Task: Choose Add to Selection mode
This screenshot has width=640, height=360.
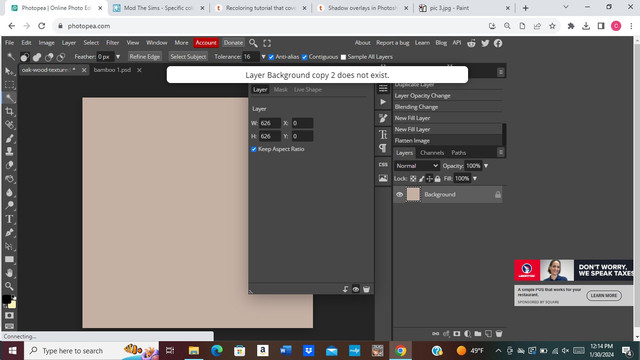Action: coord(37,57)
